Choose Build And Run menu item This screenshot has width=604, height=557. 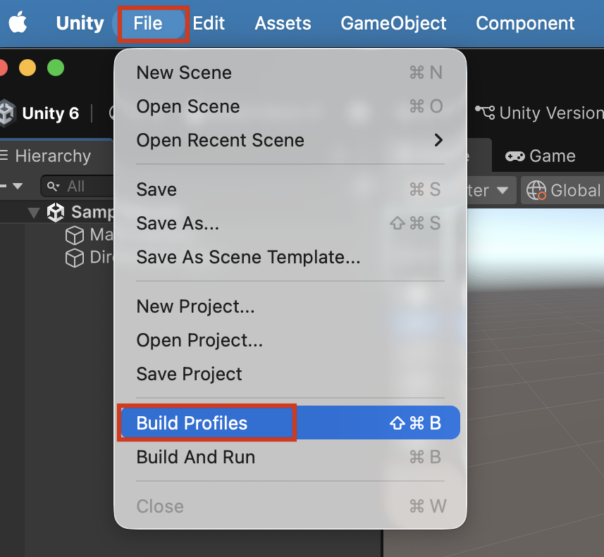click(195, 457)
